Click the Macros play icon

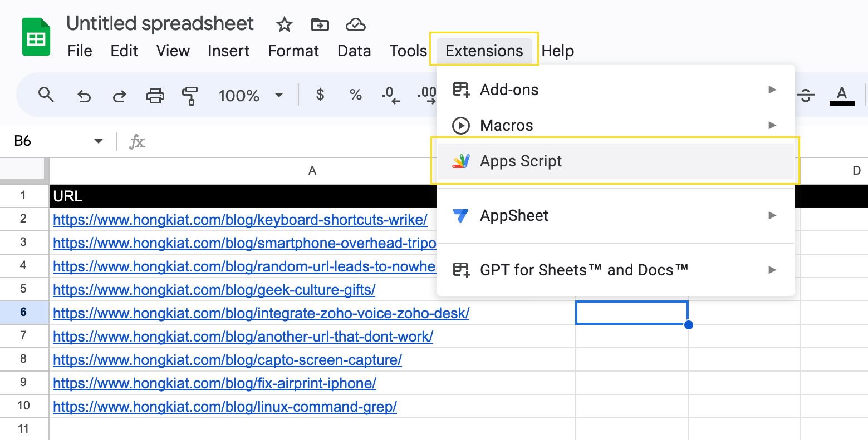(x=461, y=126)
